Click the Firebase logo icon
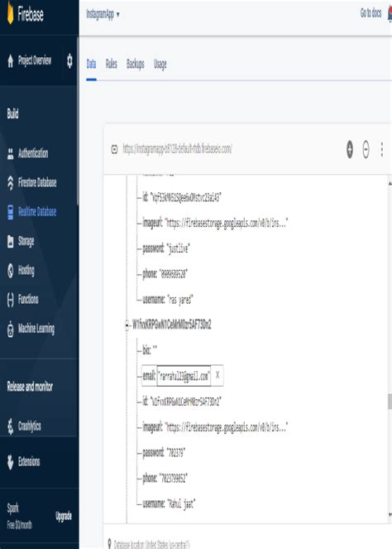This screenshot has width=392, height=549. click(11, 14)
